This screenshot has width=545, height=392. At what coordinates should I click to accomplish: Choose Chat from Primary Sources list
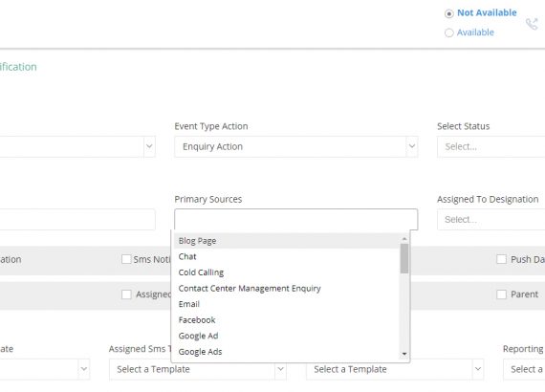tap(287, 256)
